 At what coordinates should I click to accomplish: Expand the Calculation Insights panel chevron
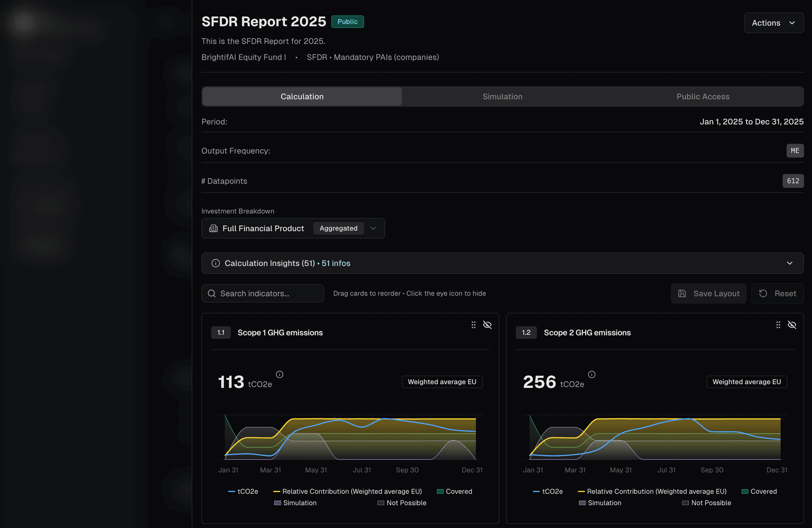tap(790, 263)
